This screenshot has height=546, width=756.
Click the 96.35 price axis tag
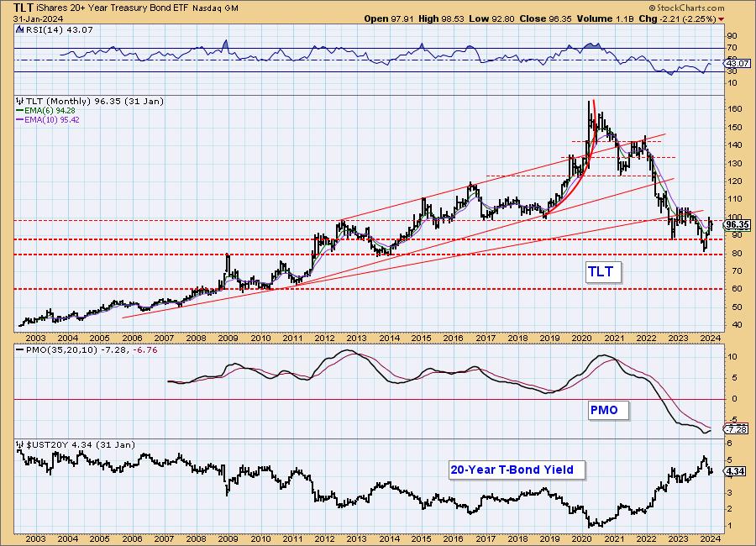738,224
